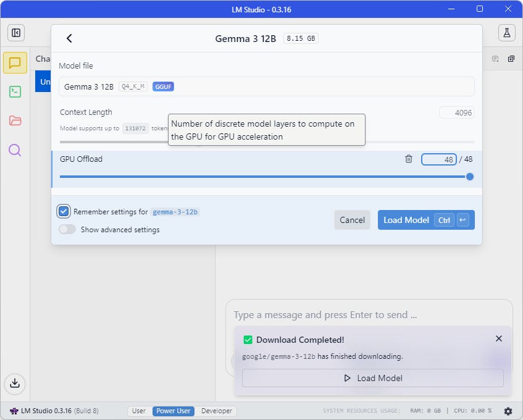Click Load Model with Ctrl shortcut button
Screen dimensions: 523x420
(x=426, y=220)
